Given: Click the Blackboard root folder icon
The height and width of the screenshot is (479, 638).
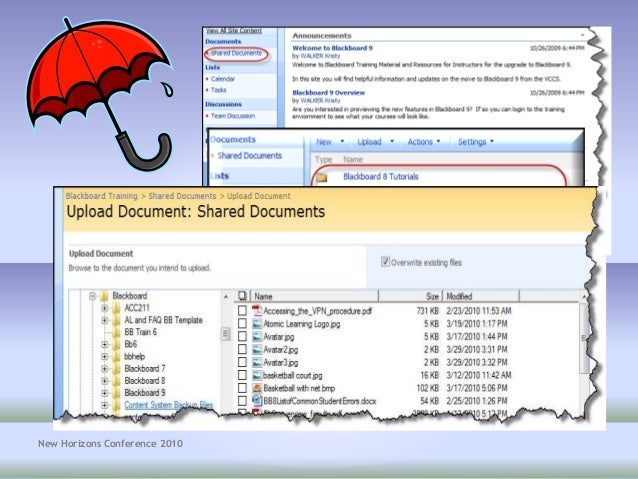Looking at the screenshot, I should 104,296.
